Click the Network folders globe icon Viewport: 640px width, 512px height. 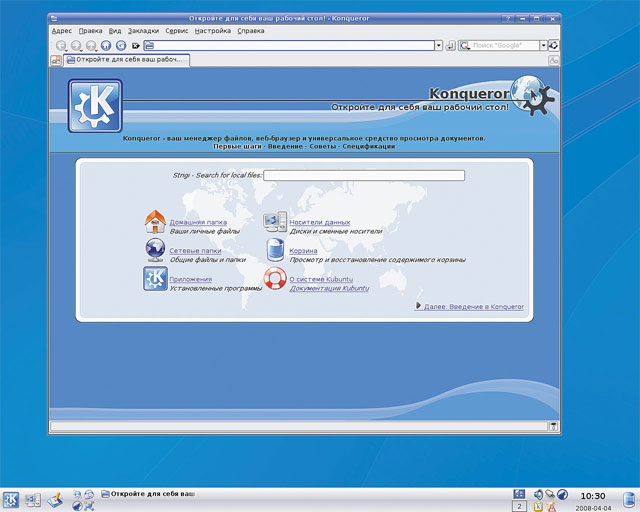155,250
